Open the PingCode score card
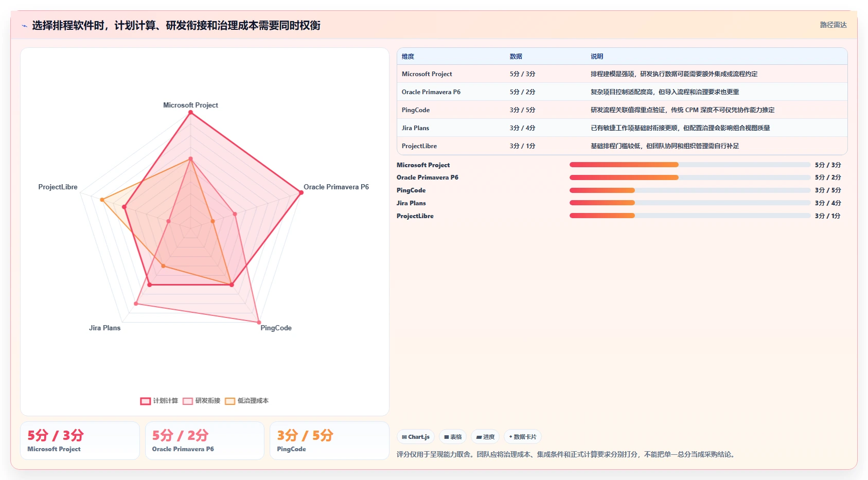Screen dimensions: 868x480 coord(329,440)
